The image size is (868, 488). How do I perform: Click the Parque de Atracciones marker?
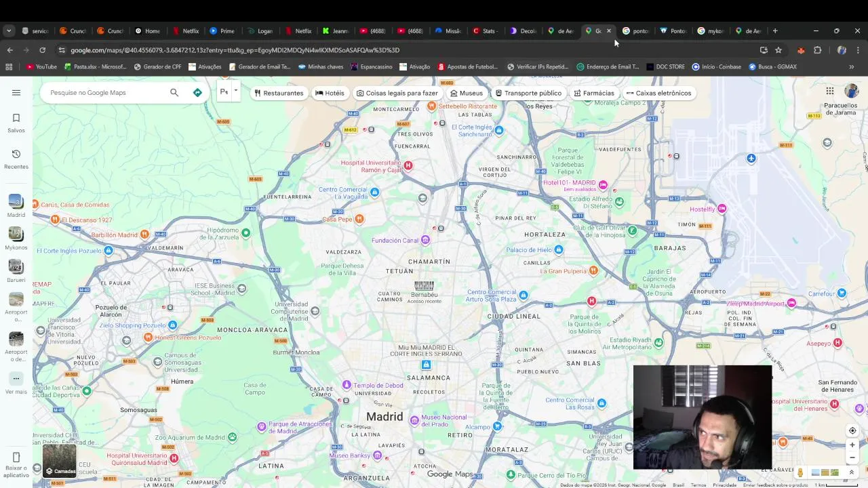(262, 426)
